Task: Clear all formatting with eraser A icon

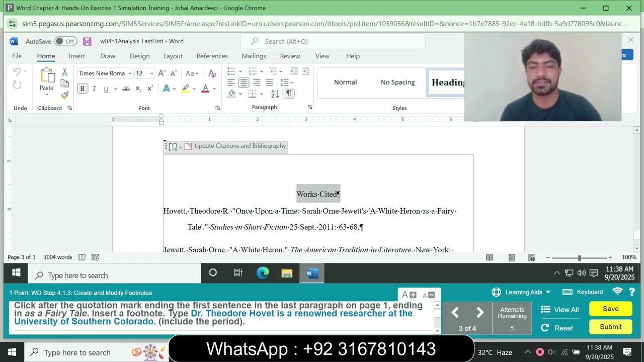Action: pyautogui.click(x=212, y=73)
